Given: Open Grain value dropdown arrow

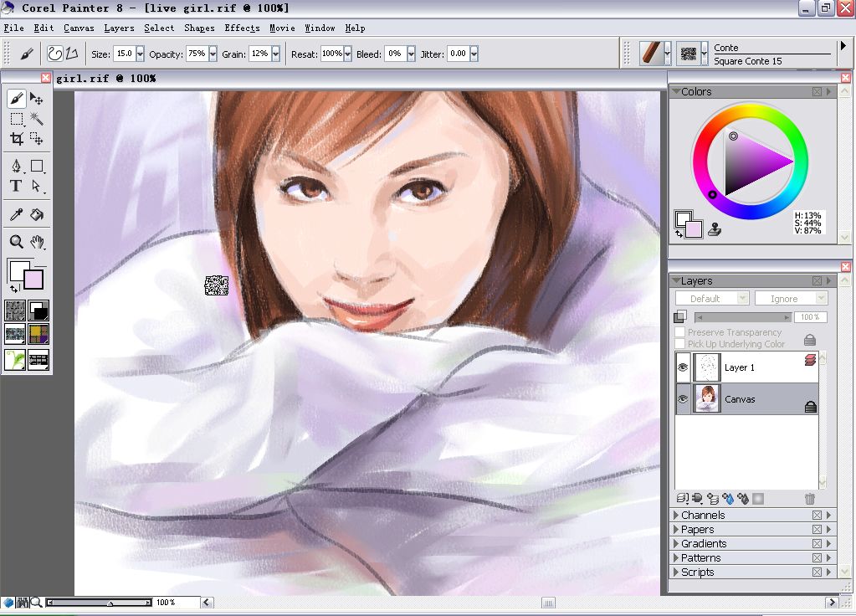Looking at the screenshot, I should coord(275,54).
